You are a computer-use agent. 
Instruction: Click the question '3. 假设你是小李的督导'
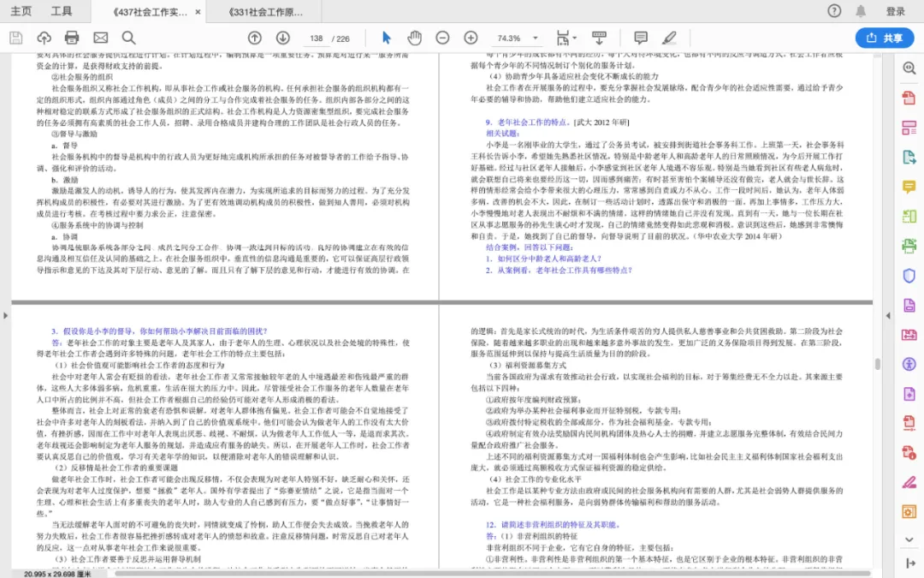pos(94,331)
